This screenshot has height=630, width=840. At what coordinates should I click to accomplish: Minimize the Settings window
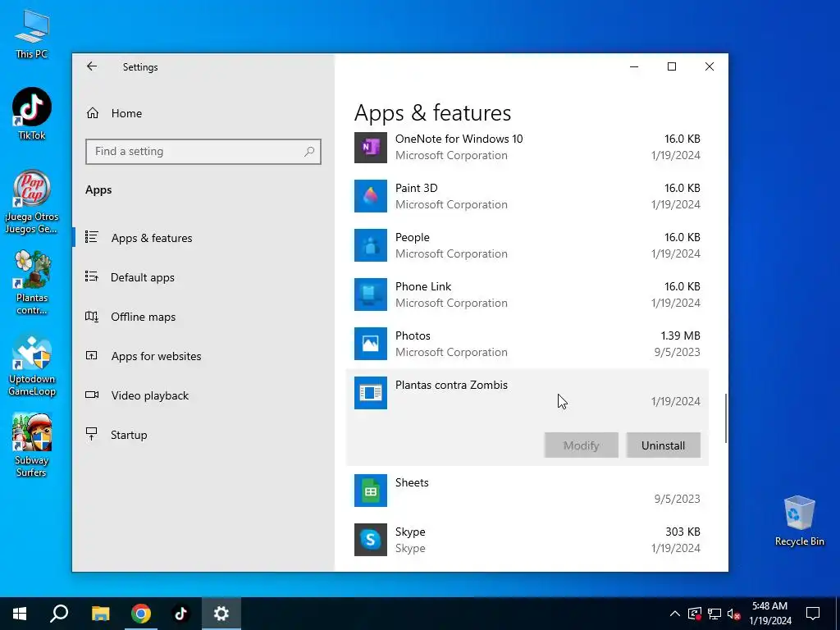pyautogui.click(x=634, y=66)
